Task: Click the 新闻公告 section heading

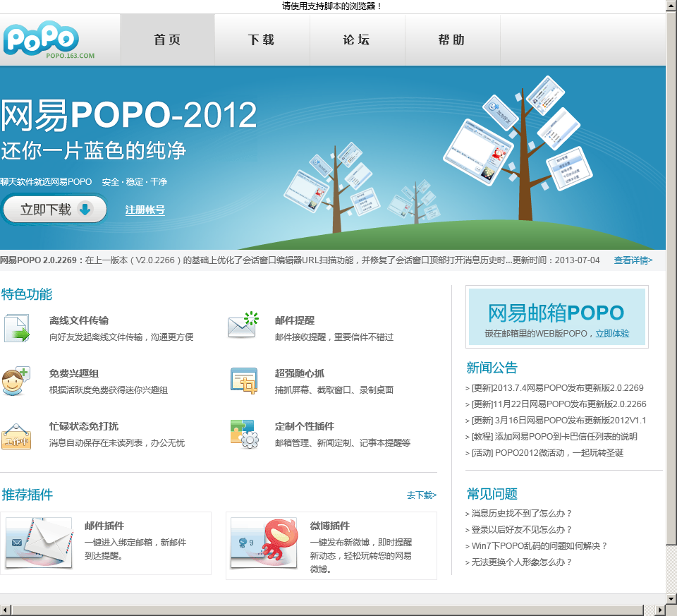Action: pyautogui.click(x=492, y=368)
